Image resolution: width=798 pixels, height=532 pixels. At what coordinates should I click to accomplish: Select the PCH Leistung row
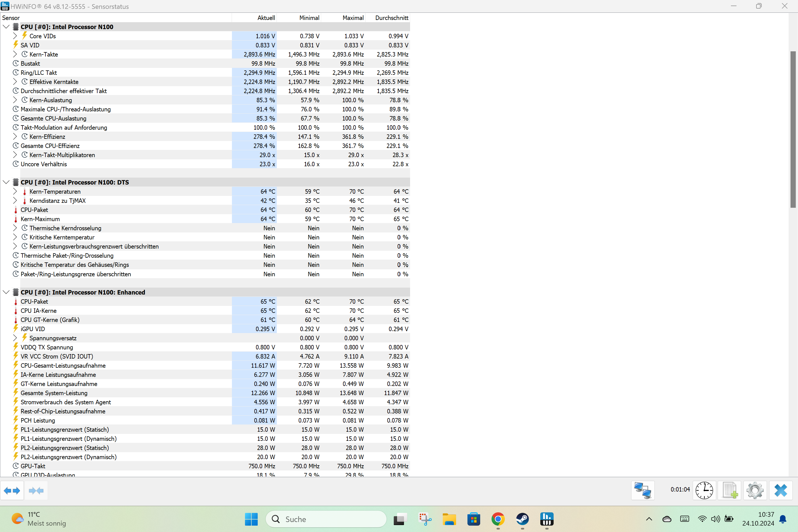205,420
